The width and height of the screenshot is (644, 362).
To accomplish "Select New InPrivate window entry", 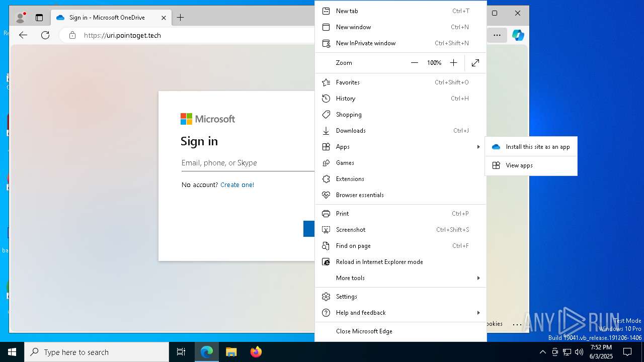I will tap(400, 43).
